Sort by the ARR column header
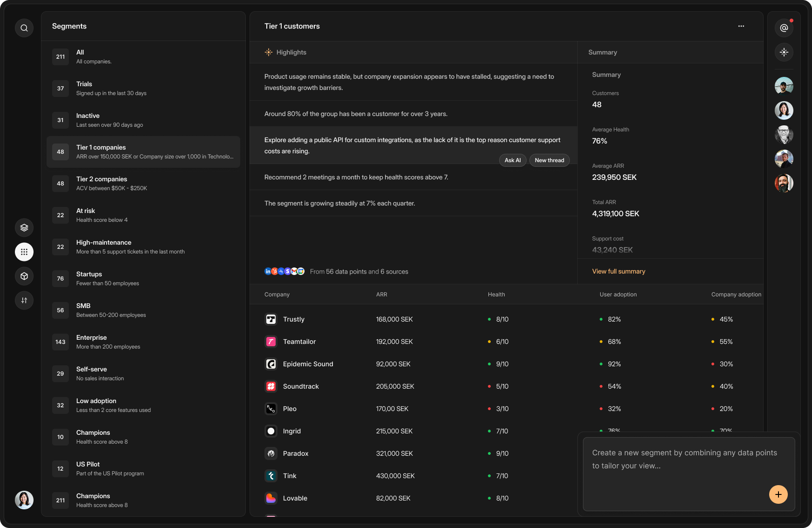The height and width of the screenshot is (528, 812). click(x=381, y=295)
